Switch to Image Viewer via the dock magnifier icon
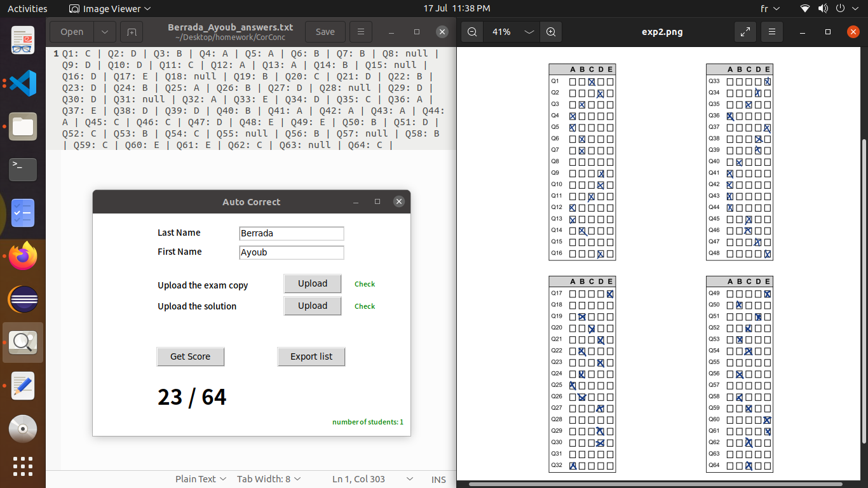The width and height of the screenshot is (868, 488). coord(23,342)
